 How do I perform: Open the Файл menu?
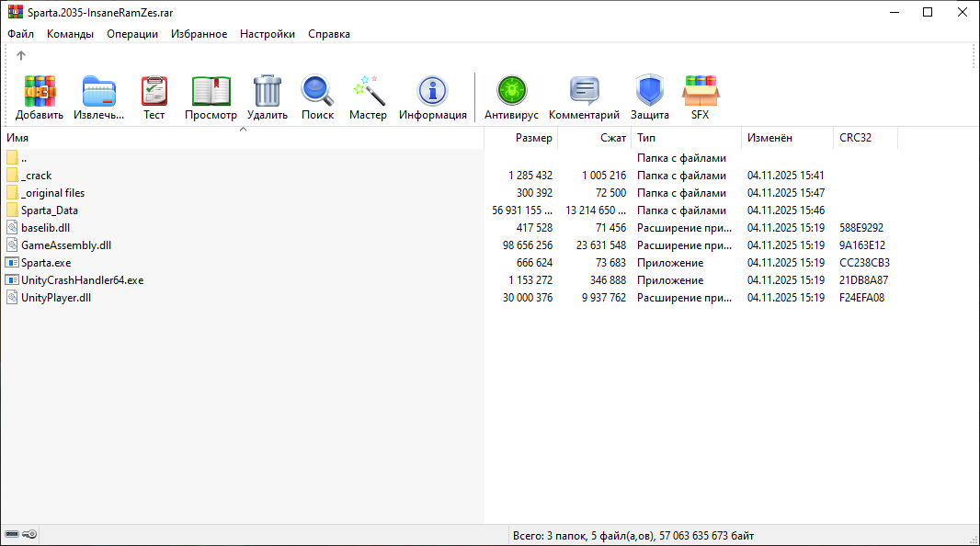(20, 34)
